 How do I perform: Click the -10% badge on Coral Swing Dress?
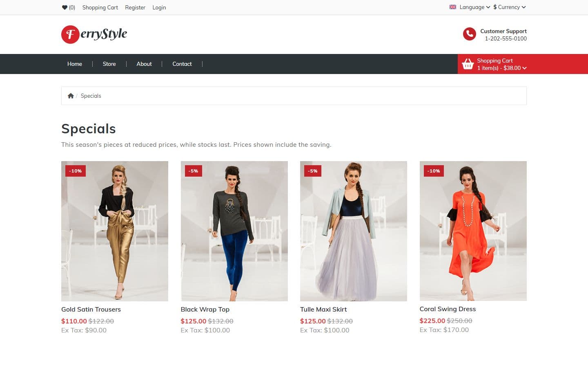click(434, 171)
